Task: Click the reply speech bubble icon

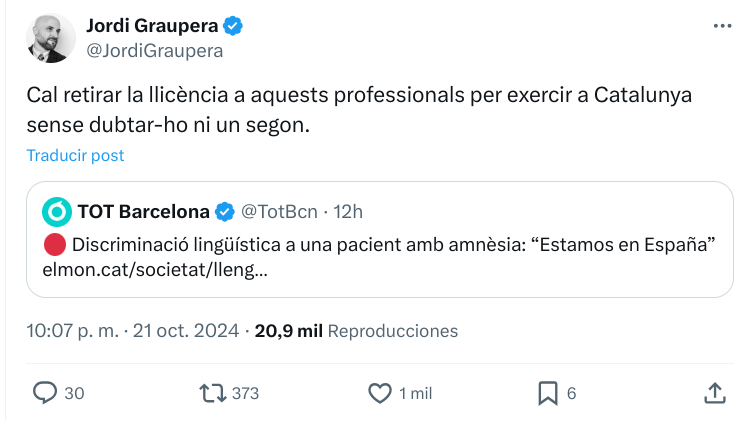Action: pos(47,393)
